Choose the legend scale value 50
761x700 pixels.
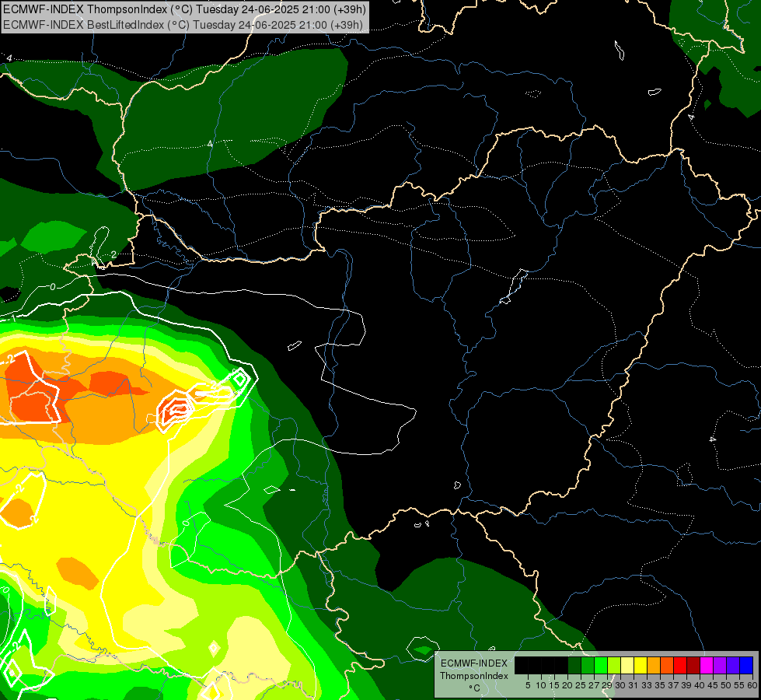pyautogui.click(x=727, y=685)
